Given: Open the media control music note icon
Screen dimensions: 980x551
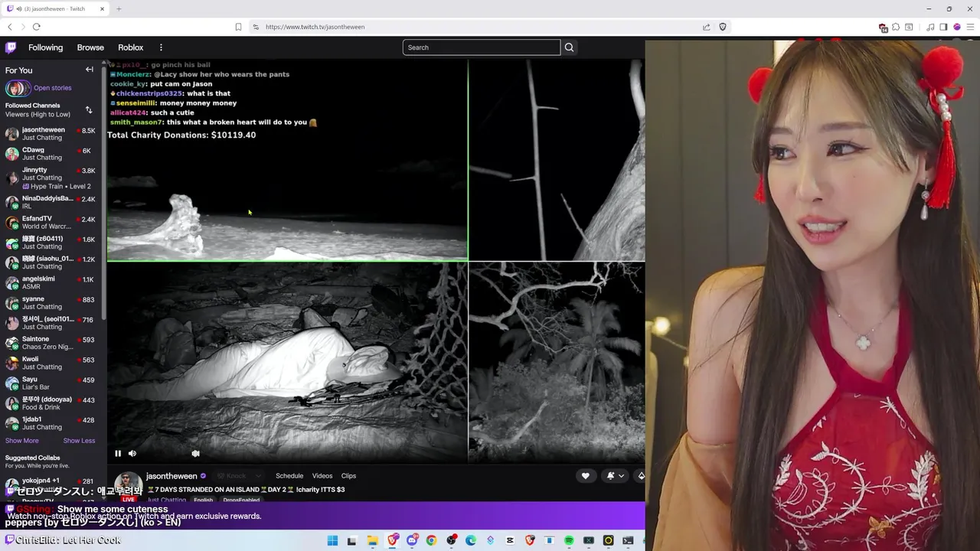Looking at the screenshot, I should tap(930, 27).
